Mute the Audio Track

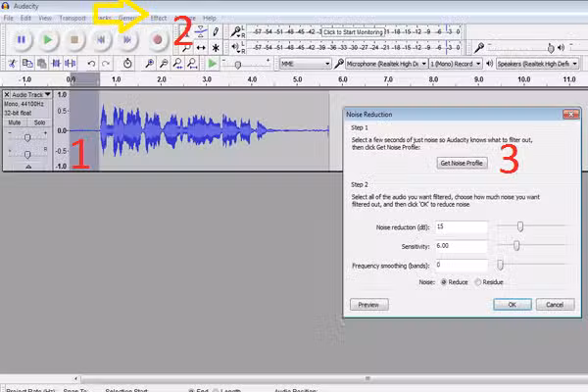[15, 122]
